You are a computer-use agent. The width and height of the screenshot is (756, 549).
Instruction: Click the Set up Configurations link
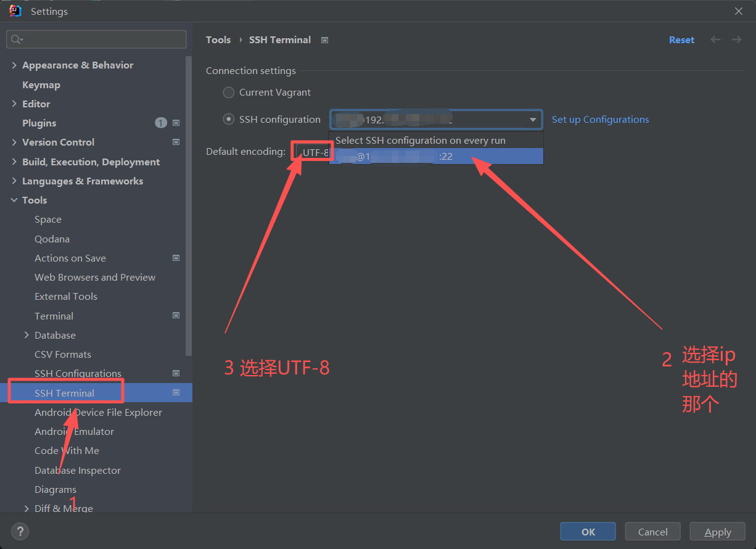pos(601,119)
